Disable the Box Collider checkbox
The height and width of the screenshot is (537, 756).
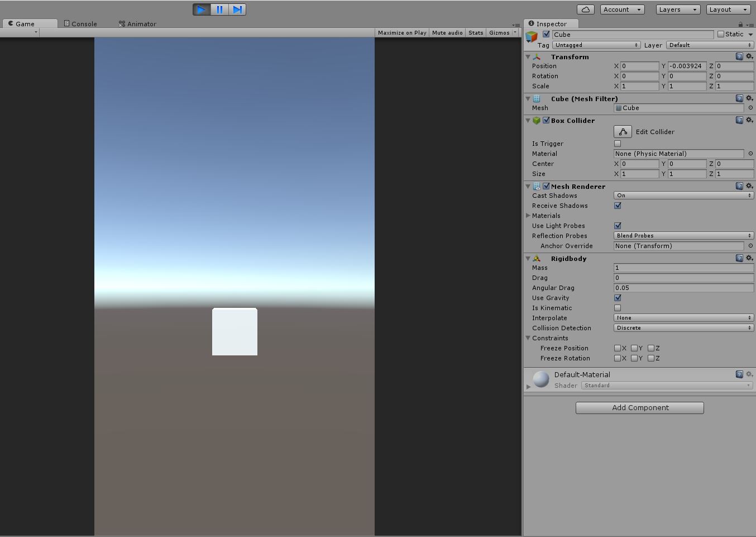(546, 120)
